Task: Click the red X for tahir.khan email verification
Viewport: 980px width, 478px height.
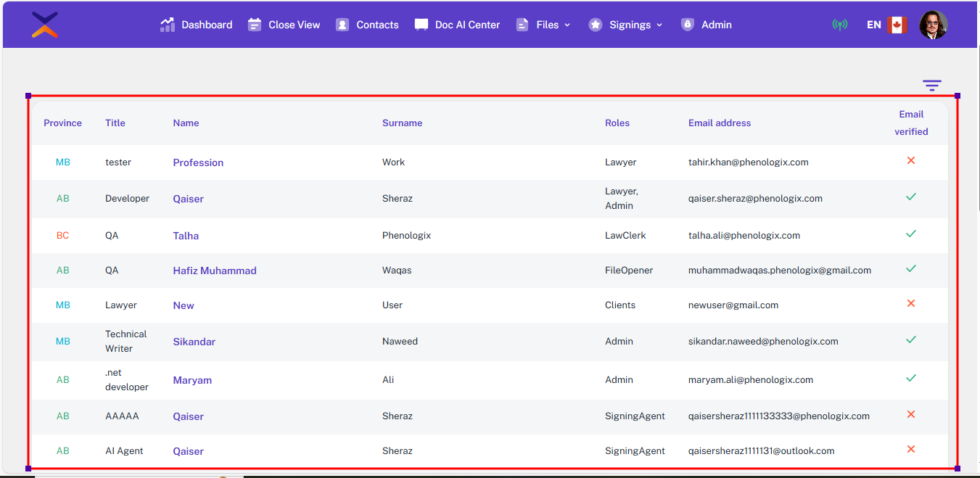Action: pyautogui.click(x=911, y=160)
